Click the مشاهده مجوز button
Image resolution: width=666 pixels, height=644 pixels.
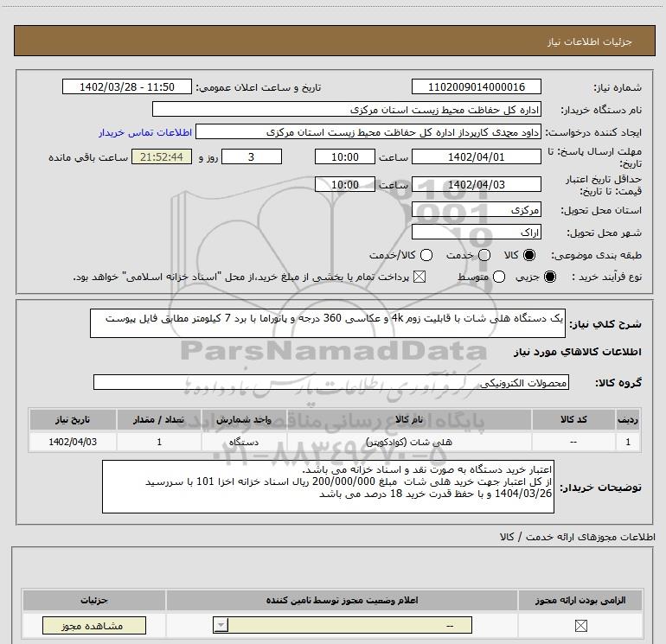(x=94, y=625)
